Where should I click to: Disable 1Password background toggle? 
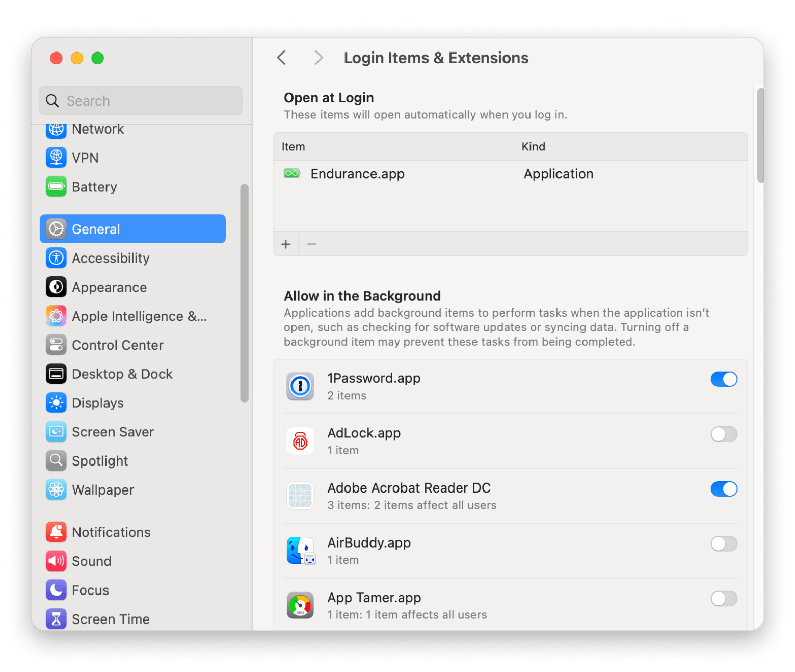click(724, 379)
